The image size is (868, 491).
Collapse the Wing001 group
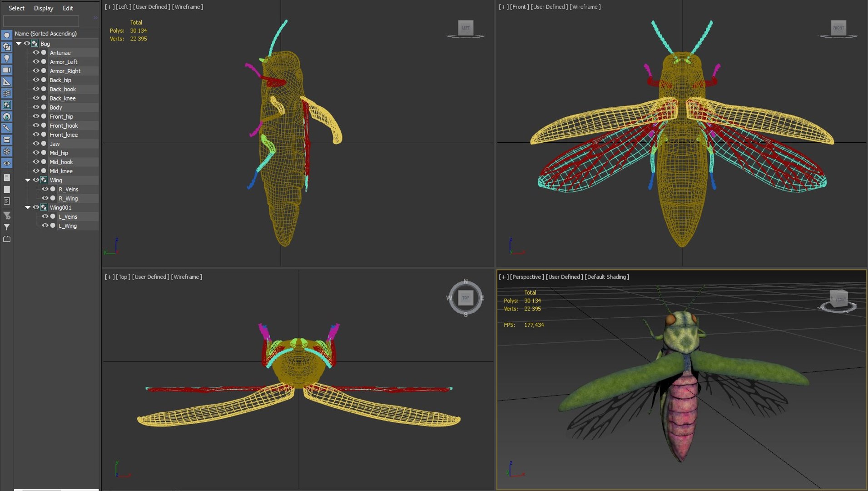pyautogui.click(x=28, y=207)
